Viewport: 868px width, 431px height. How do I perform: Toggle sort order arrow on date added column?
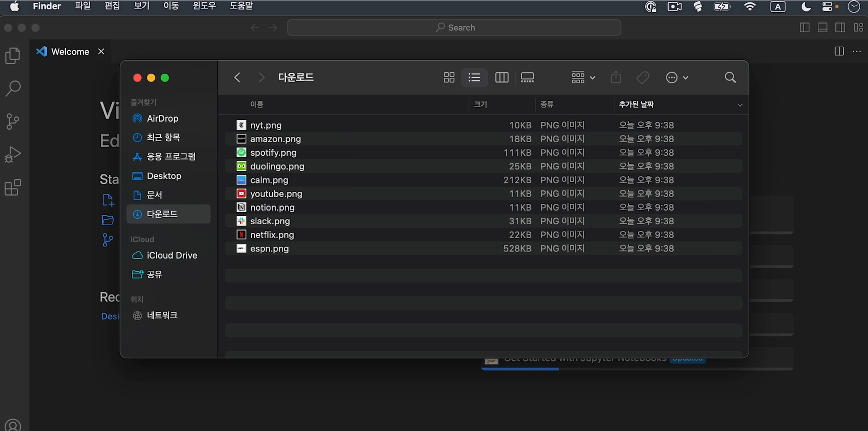coord(740,105)
